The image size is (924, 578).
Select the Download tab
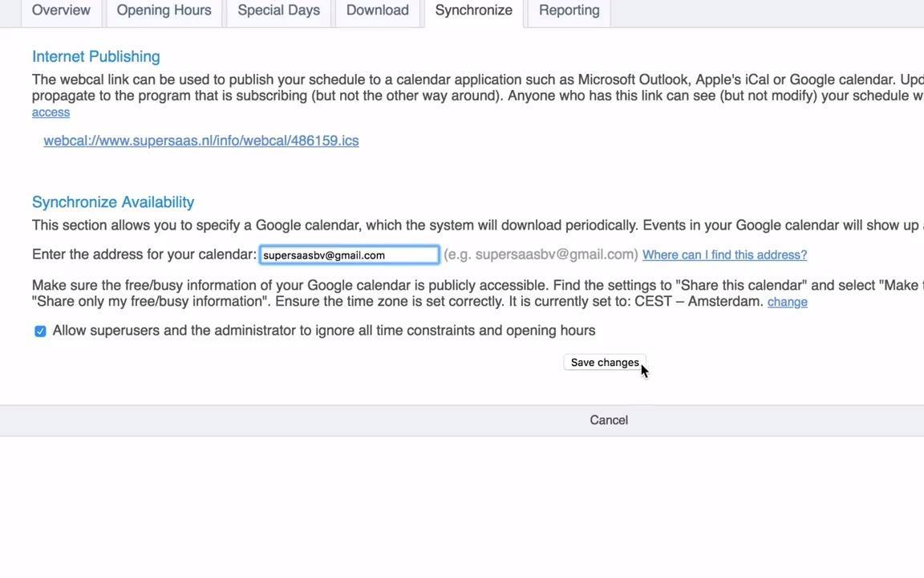pos(378,10)
